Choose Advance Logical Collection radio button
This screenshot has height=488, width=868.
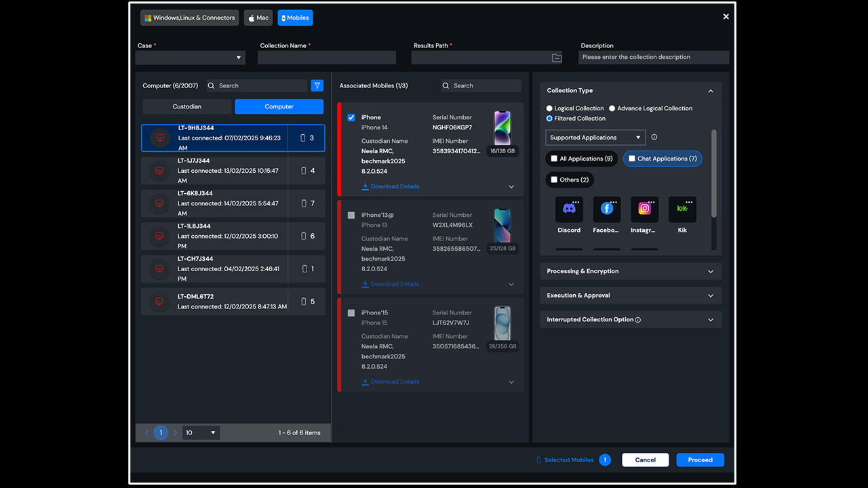(x=612, y=108)
